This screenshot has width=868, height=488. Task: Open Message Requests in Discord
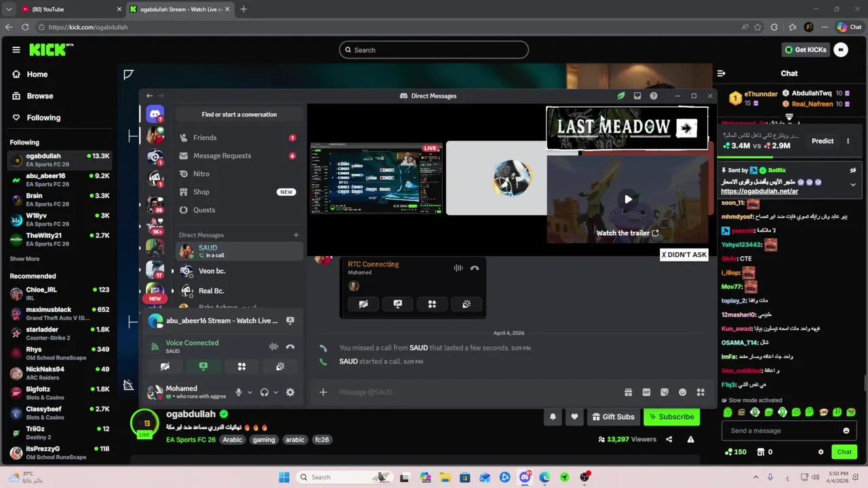239,156
